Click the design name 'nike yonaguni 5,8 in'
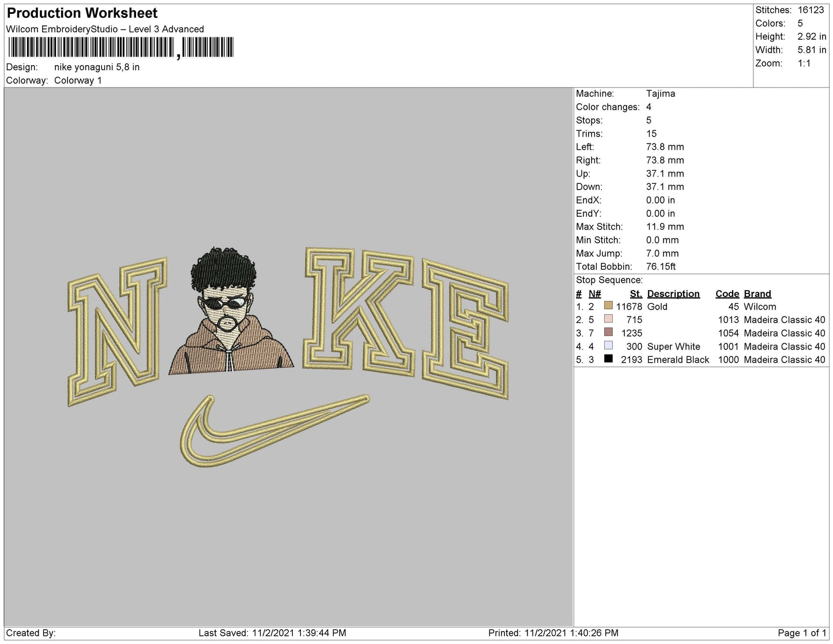833x644 pixels. (97, 67)
